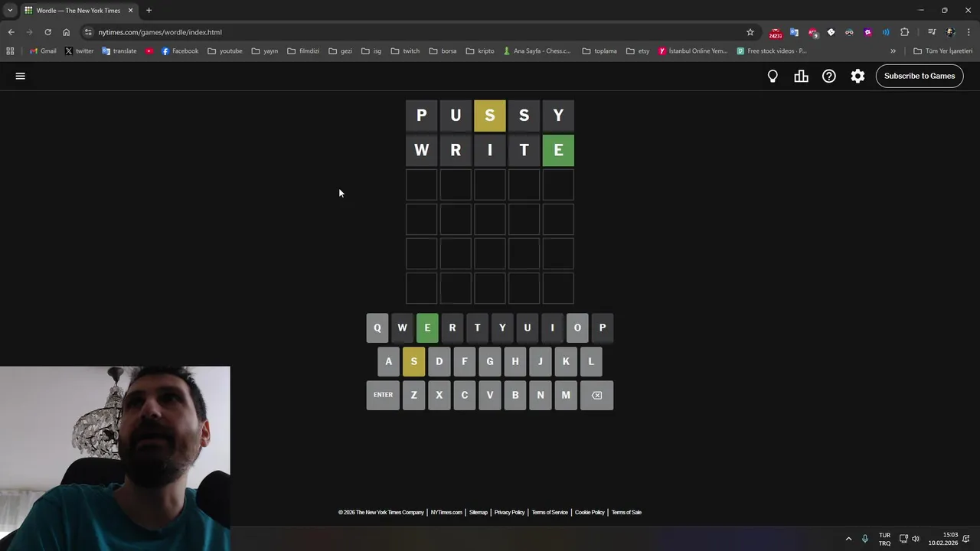Image resolution: width=980 pixels, height=551 pixels.
Task: Tap the L key on Wordle keyboard
Action: [x=591, y=361]
